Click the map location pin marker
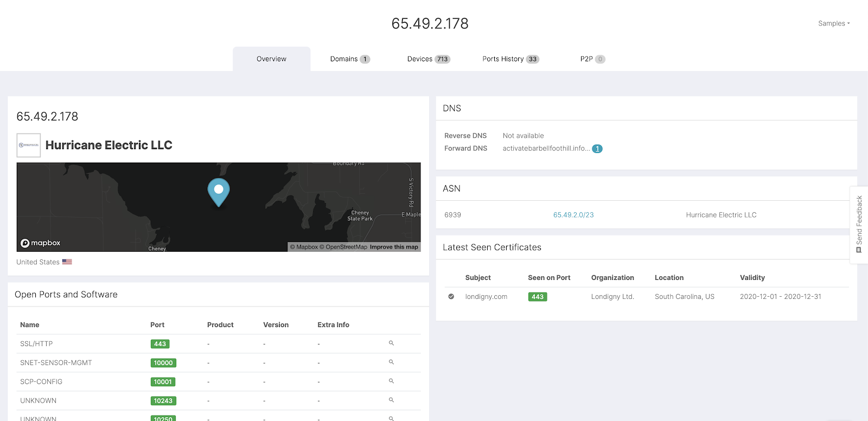The image size is (868, 421). click(219, 192)
